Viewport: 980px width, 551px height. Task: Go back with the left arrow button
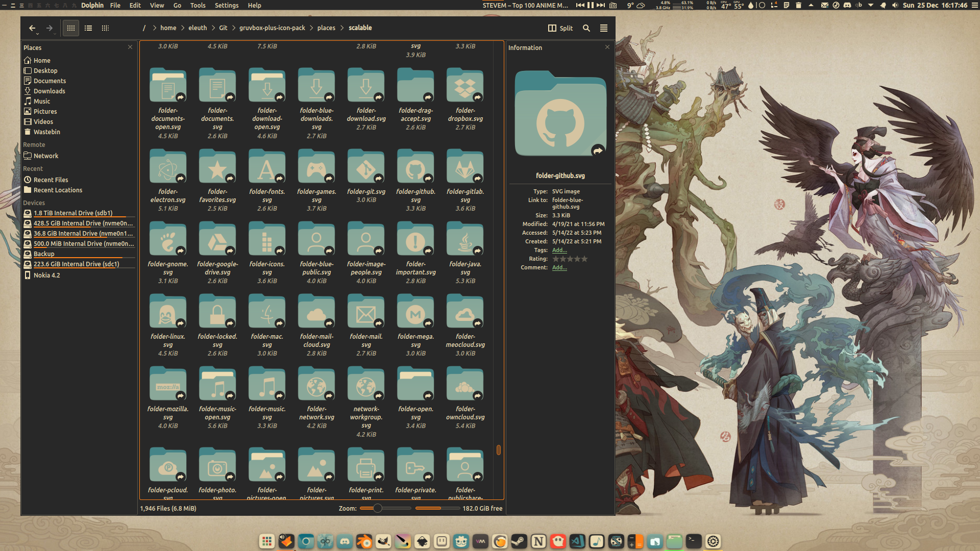coord(32,28)
